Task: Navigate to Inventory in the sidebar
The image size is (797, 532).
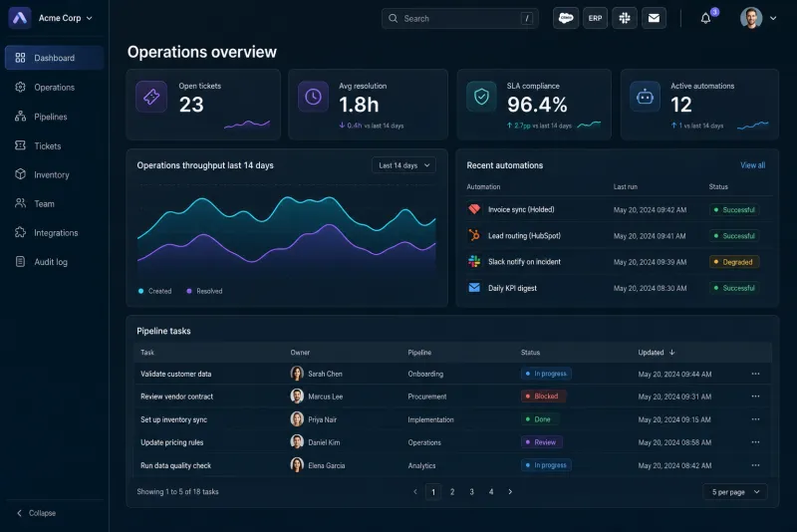Action: [x=55, y=174]
